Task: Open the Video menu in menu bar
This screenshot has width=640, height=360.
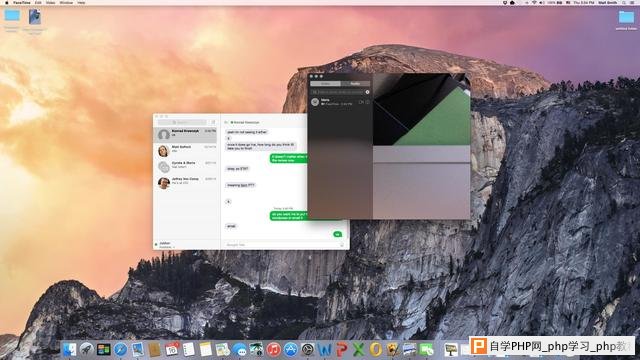Action: pyautogui.click(x=50, y=2)
